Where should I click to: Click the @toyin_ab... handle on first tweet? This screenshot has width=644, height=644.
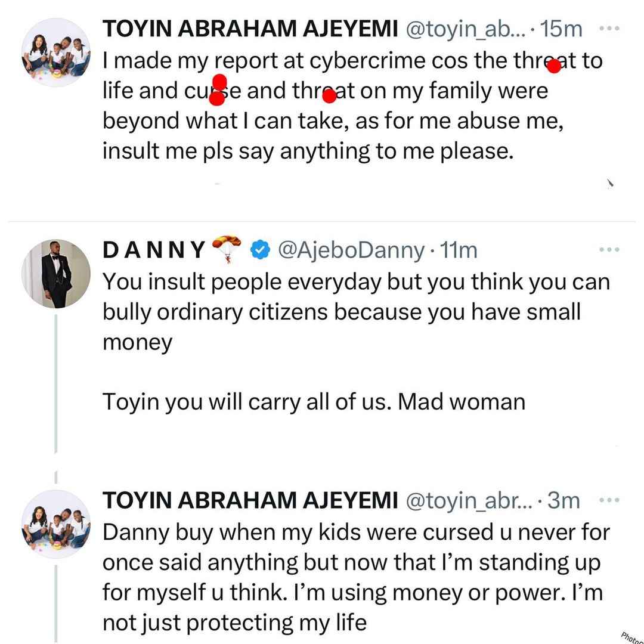[x=466, y=30]
